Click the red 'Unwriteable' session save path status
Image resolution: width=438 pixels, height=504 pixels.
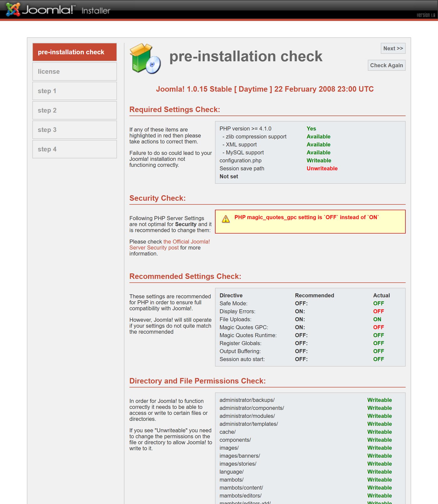[322, 168]
